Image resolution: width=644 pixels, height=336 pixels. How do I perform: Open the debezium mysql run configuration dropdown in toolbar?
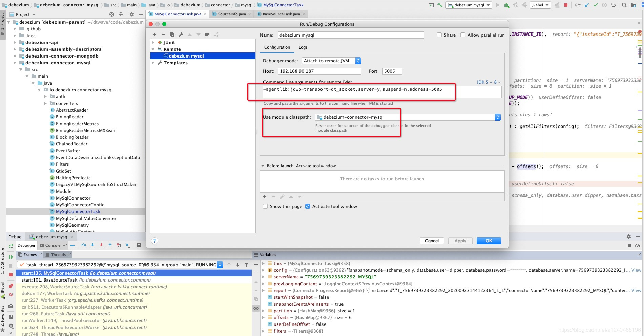(469, 5)
